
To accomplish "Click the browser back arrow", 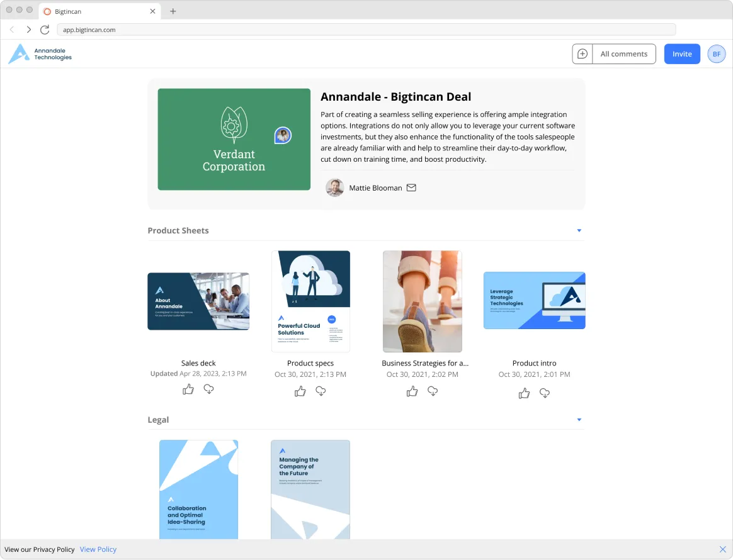I will click(12, 30).
